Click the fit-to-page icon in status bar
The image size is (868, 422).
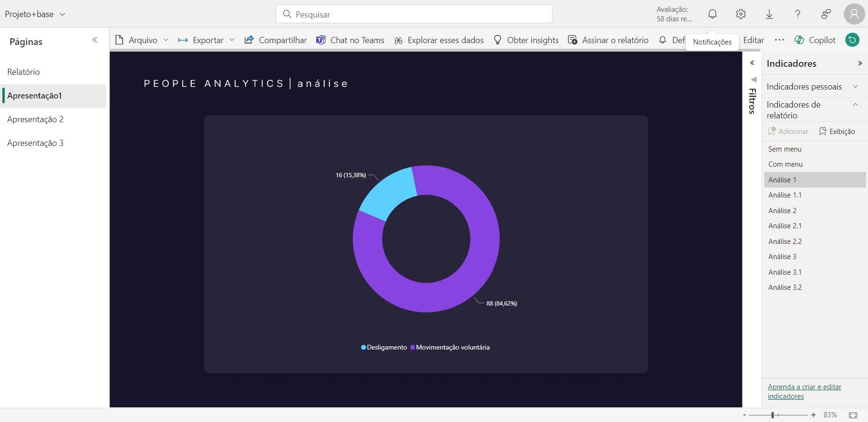(x=853, y=415)
